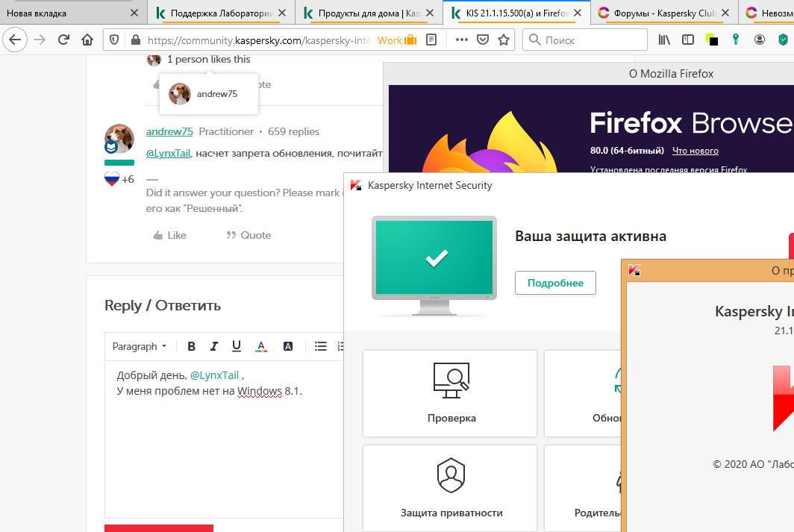This screenshot has width=794, height=532.
Task: Click the Kaspersky Protection green shield extension
Action: click(783, 40)
